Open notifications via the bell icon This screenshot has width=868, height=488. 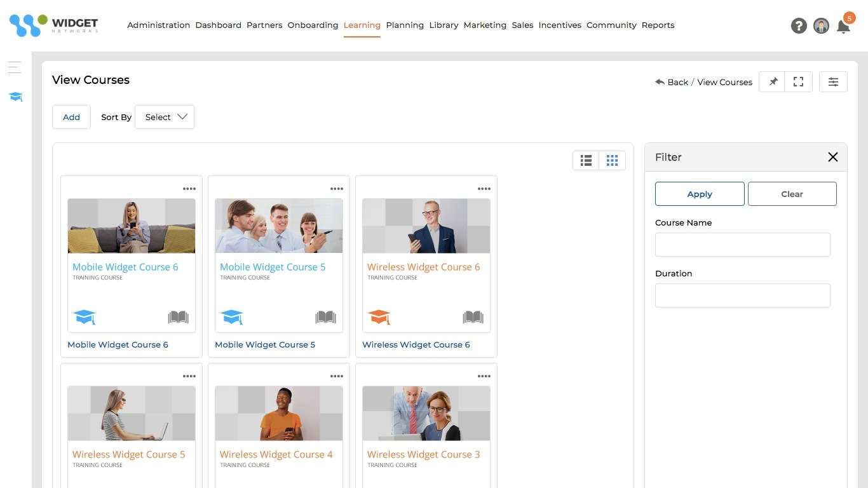(844, 26)
